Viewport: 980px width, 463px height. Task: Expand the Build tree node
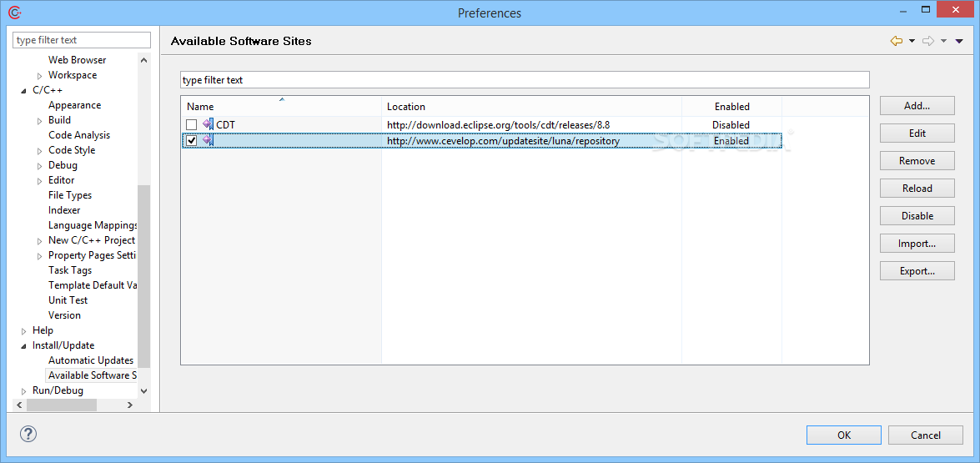(x=40, y=121)
